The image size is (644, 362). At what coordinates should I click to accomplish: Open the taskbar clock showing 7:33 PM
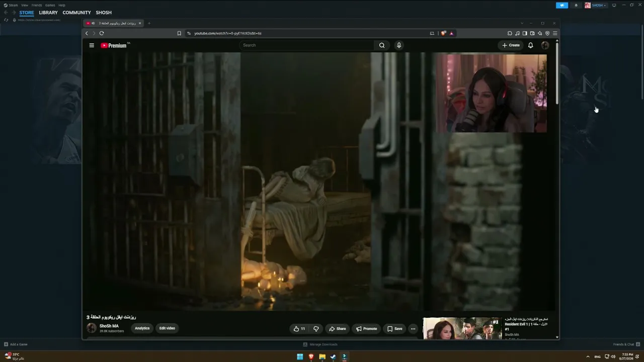pos(627,356)
